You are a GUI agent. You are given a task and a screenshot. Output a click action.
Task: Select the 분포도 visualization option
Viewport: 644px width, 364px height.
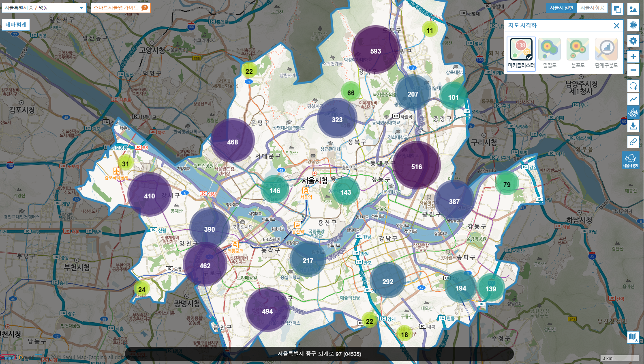pyautogui.click(x=578, y=54)
